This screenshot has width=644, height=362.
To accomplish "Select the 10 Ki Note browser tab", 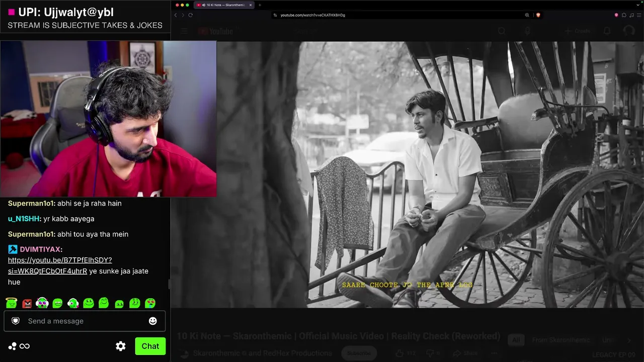I will 224,5.
